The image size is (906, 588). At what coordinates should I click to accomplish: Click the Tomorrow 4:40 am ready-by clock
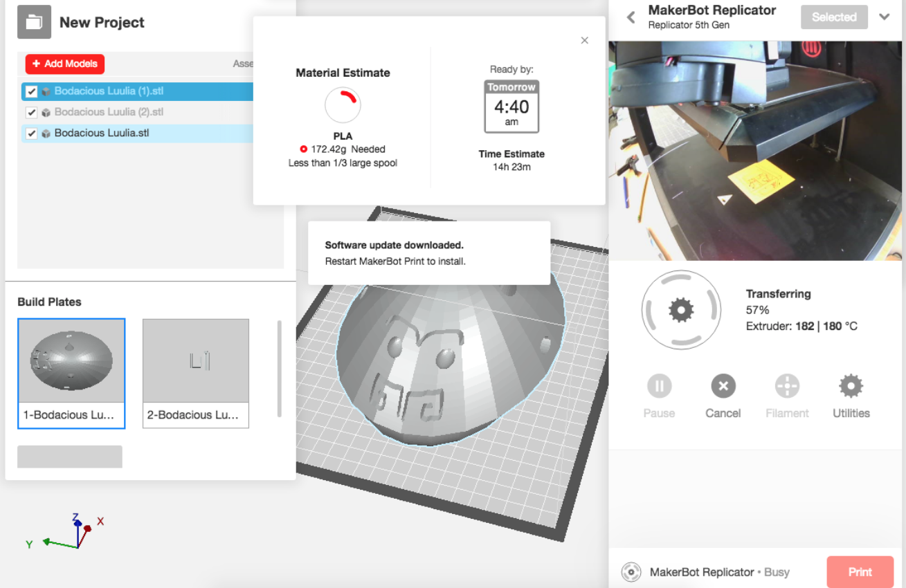(x=511, y=107)
